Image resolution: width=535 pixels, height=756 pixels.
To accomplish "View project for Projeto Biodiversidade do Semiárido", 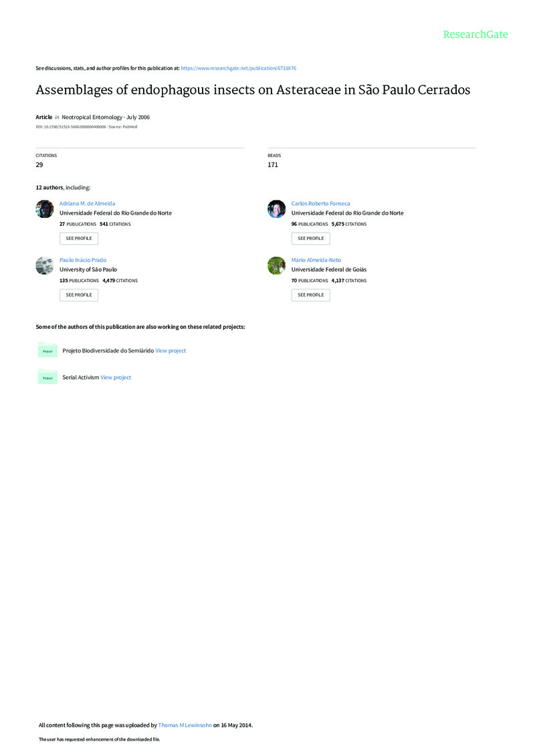I will pos(171,350).
